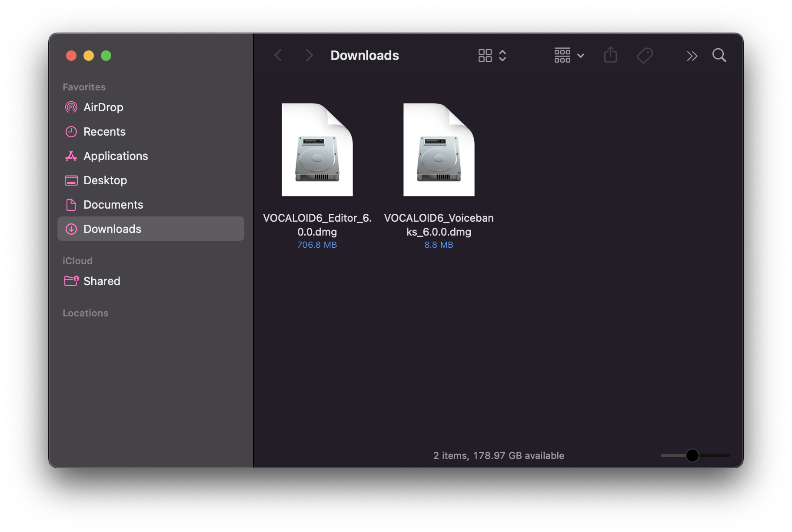Image resolution: width=792 pixels, height=532 pixels.
Task: Click the VOCALOID6_Voicebanks_6.0.0.dmg filename
Action: coord(439,225)
